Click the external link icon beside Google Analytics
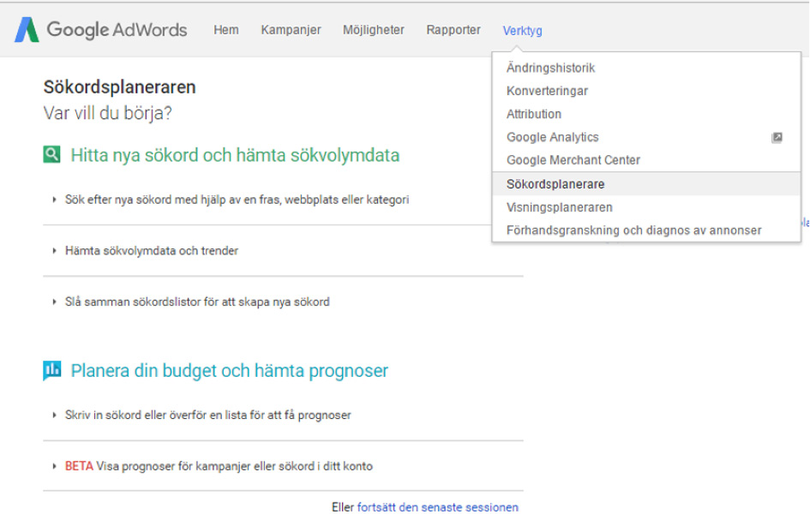 tap(777, 137)
